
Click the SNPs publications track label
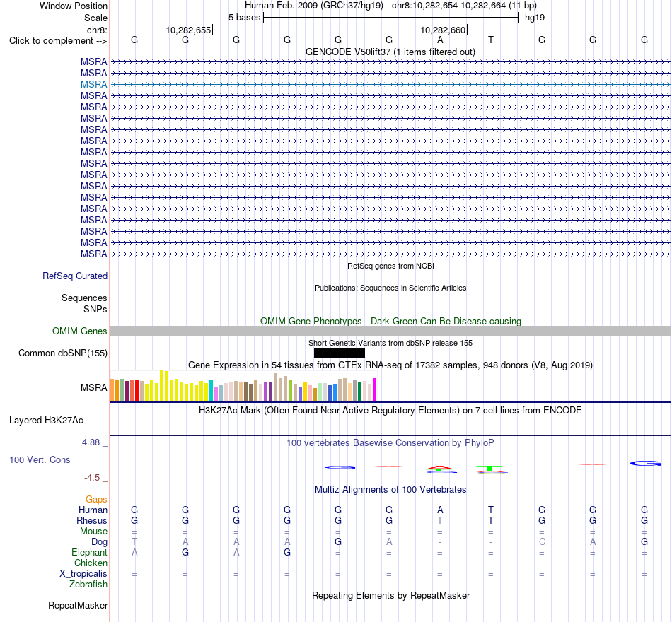(x=95, y=310)
